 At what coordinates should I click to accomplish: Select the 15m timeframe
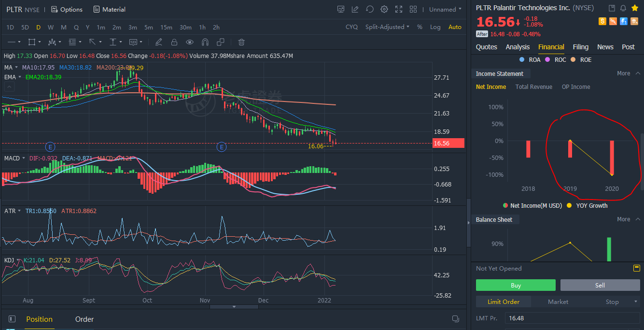[x=166, y=27]
